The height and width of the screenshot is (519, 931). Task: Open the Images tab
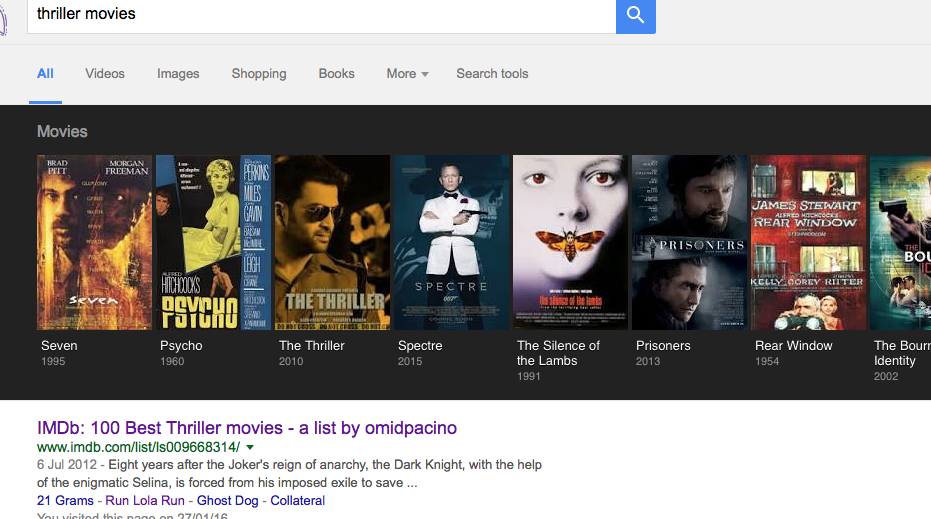tap(178, 74)
